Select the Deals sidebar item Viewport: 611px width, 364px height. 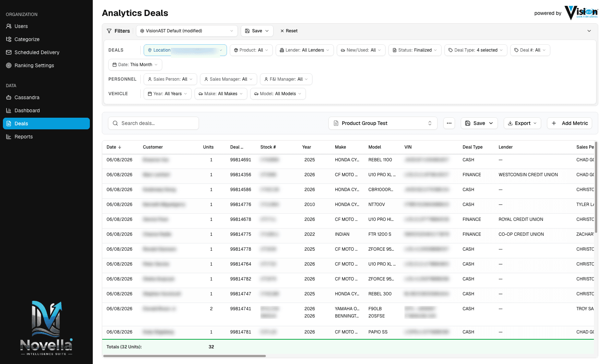click(x=46, y=124)
